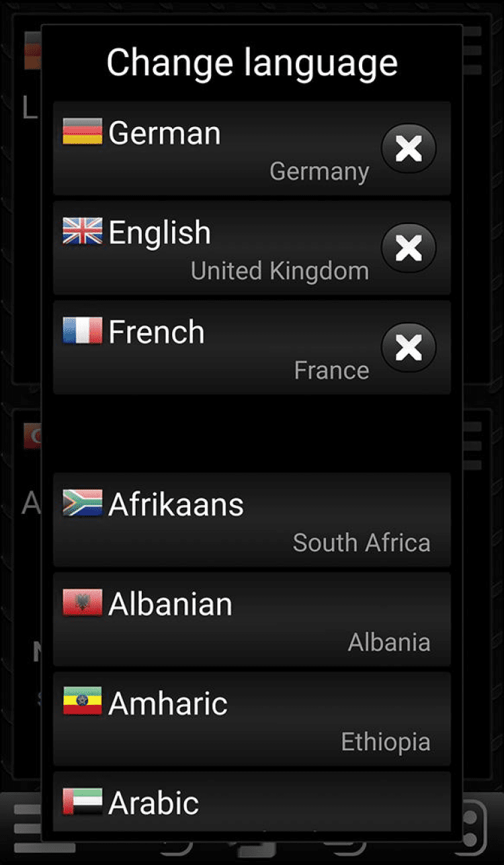Screen dimensions: 504x865
Task: Tap the Change language dialog title
Action: click(252, 63)
